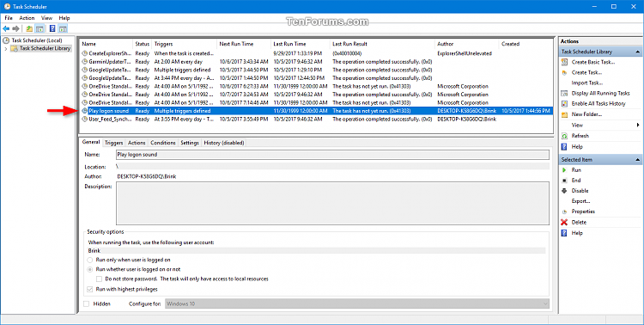Screen dimensions: 644x325
Task: Open the Help menu in menu bar
Action: click(x=64, y=18)
